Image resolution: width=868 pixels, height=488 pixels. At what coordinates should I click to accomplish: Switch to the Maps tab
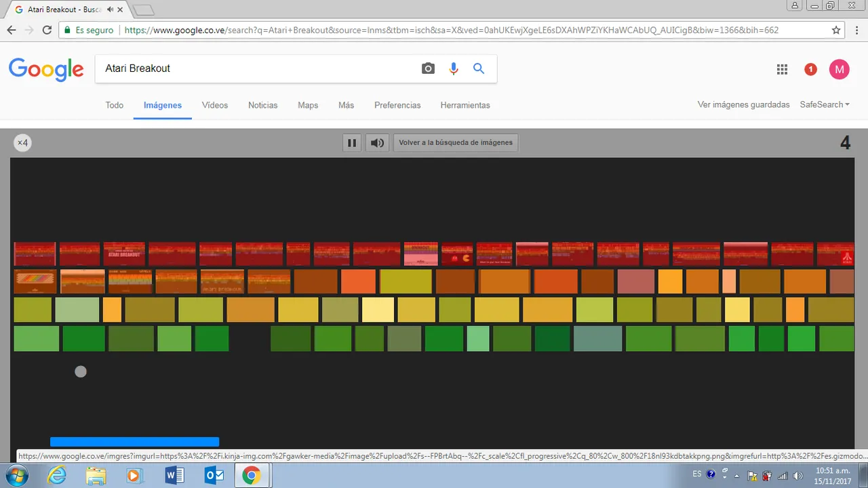(x=308, y=105)
